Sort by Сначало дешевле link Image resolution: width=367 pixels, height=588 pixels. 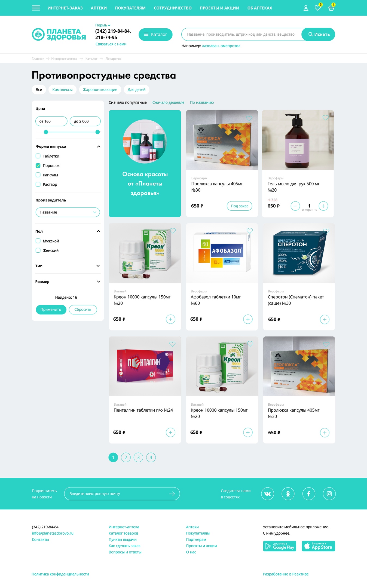168,102
